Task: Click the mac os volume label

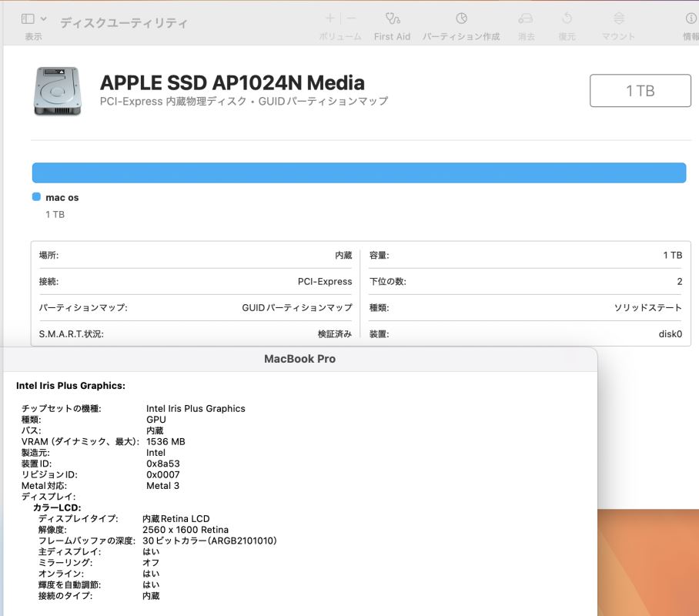Action: coord(62,198)
